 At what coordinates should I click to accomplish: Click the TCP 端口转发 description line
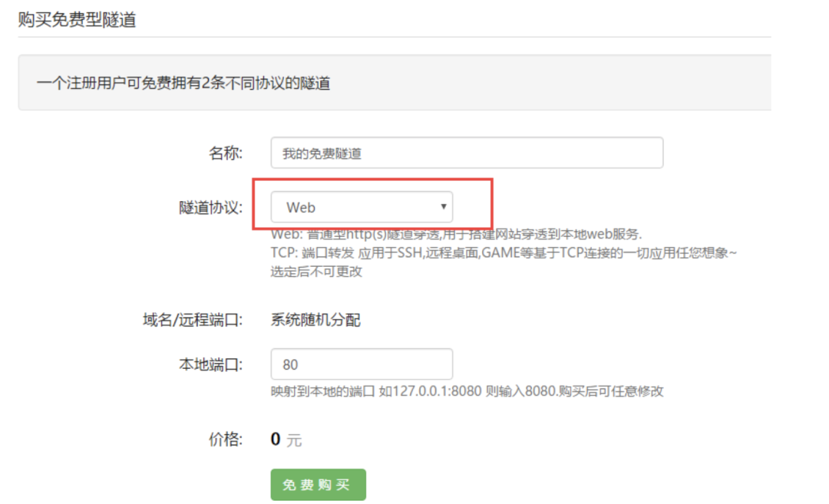click(x=503, y=253)
